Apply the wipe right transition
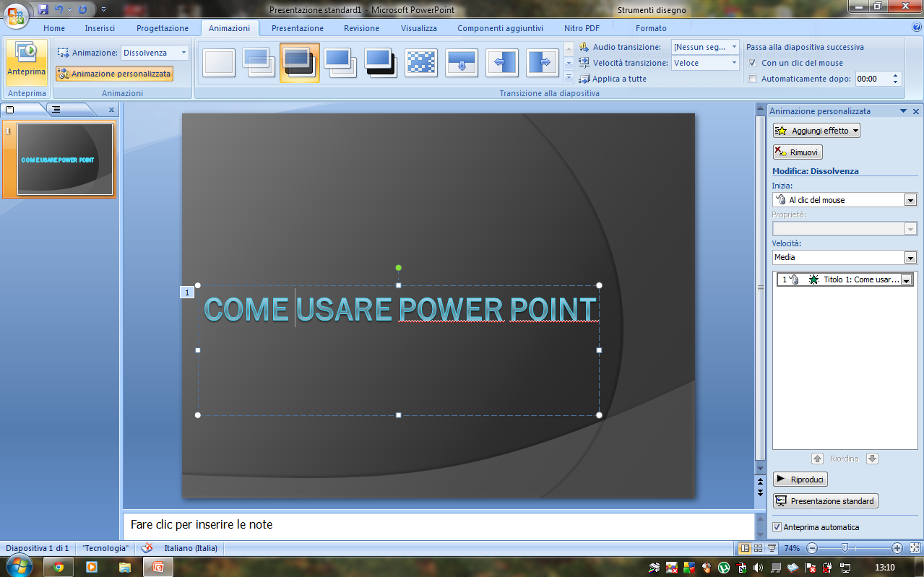The width and height of the screenshot is (924, 577). (x=543, y=63)
